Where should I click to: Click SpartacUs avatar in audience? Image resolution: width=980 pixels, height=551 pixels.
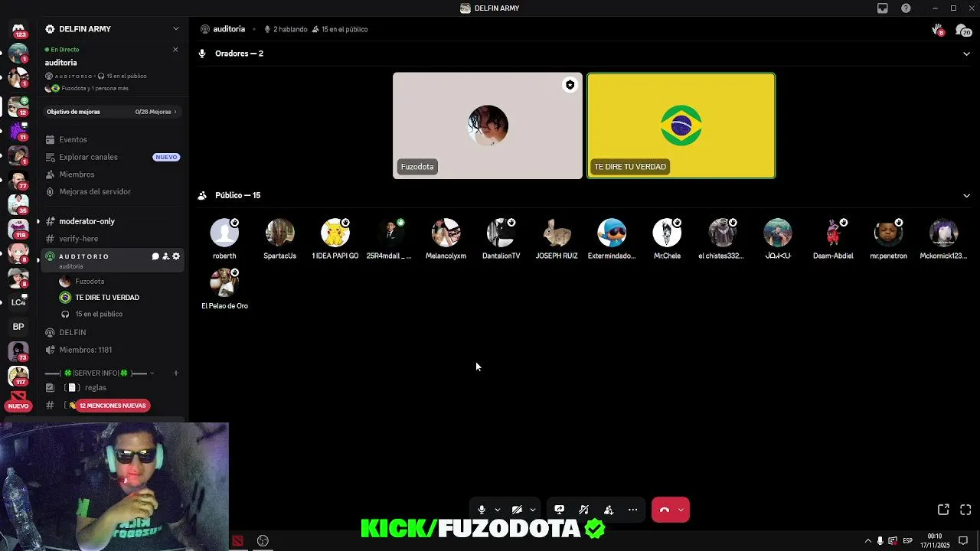pyautogui.click(x=279, y=233)
